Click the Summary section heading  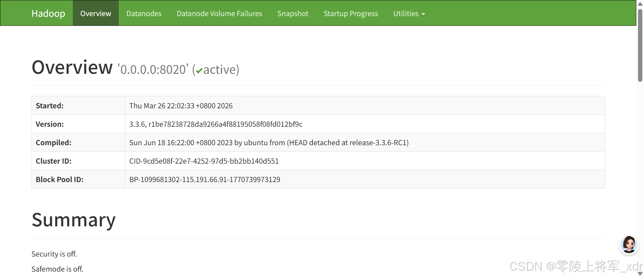(73, 220)
